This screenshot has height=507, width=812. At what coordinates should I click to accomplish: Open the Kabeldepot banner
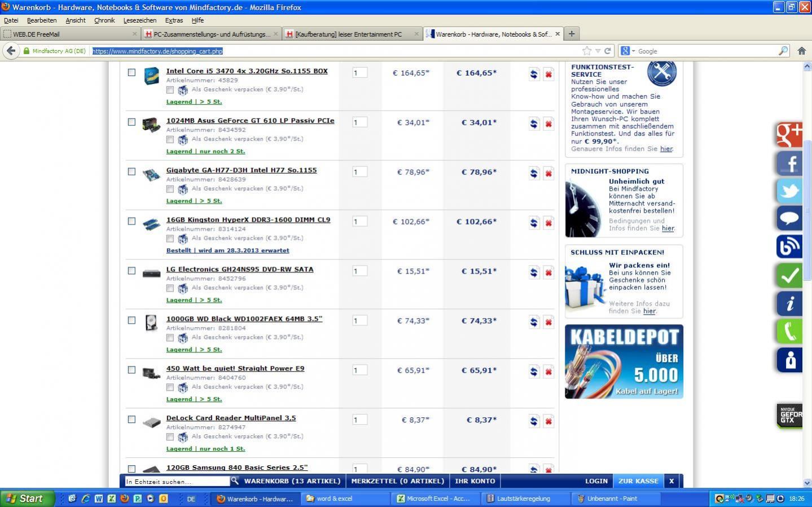[x=624, y=361]
